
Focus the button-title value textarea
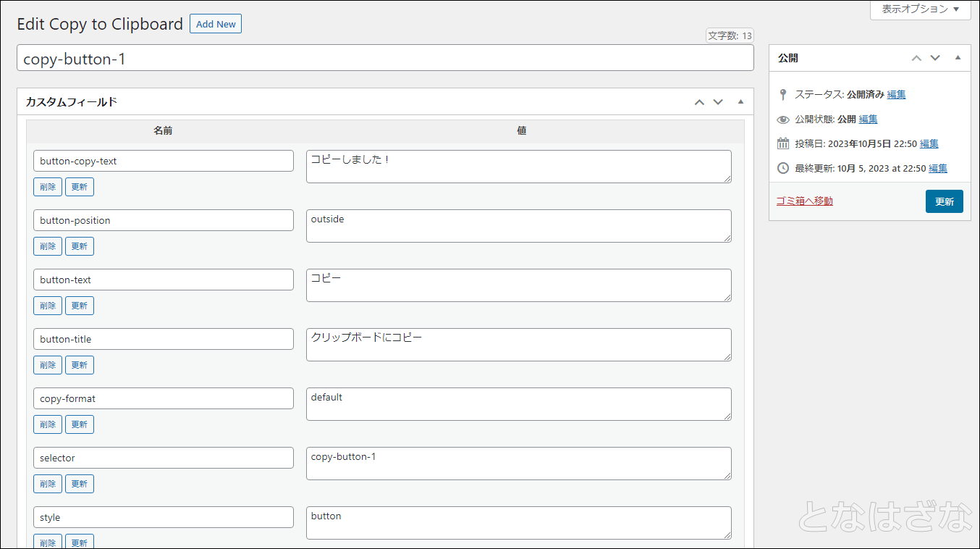pos(518,345)
